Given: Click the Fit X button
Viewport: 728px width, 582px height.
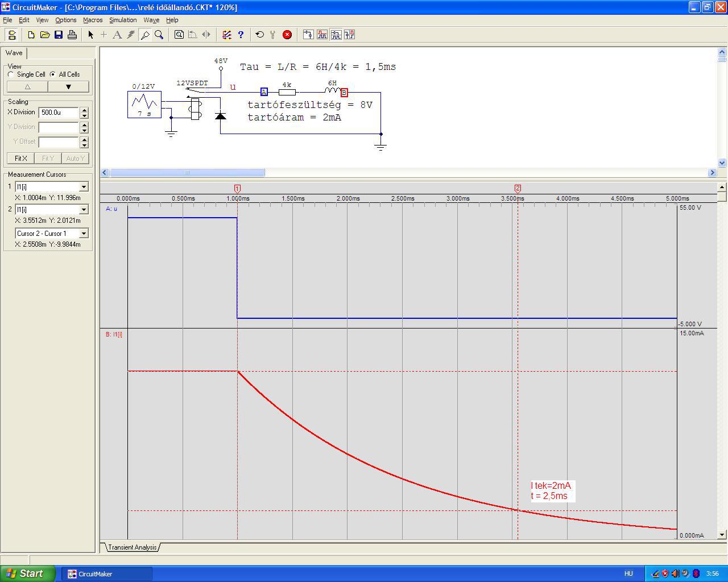Looking at the screenshot, I should [20, 159].
